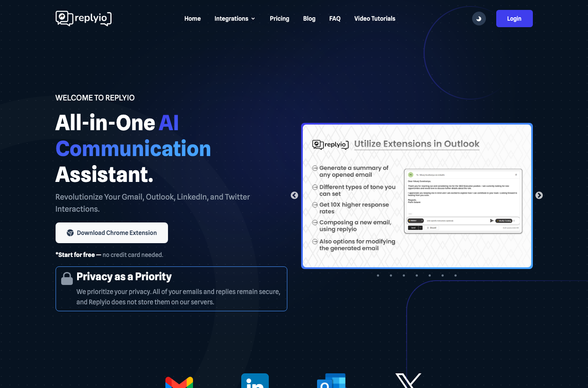This screenshot has width=588, height=388.
Task: Expand the Integrations dropdown menu
Action: click(235, 19)
